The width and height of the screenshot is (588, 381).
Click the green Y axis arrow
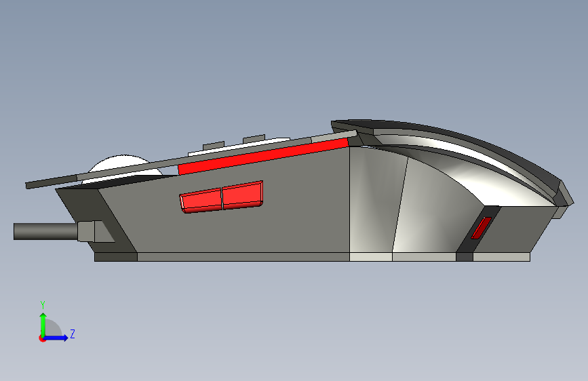[43, 324]
